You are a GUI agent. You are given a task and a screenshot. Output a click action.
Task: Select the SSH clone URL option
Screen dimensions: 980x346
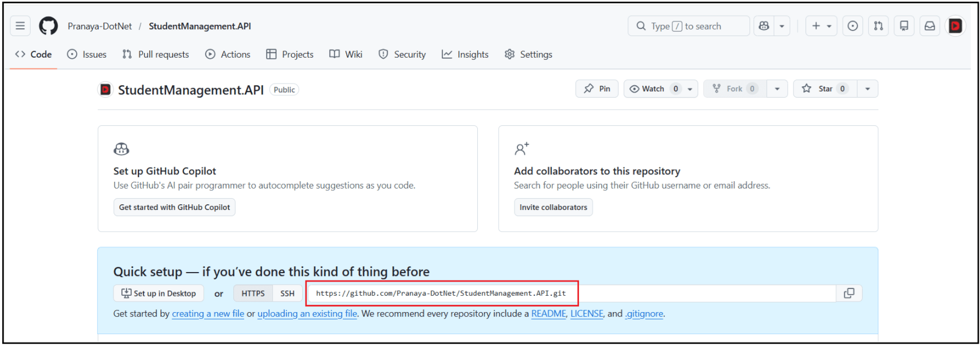click(x=288, y=294)
